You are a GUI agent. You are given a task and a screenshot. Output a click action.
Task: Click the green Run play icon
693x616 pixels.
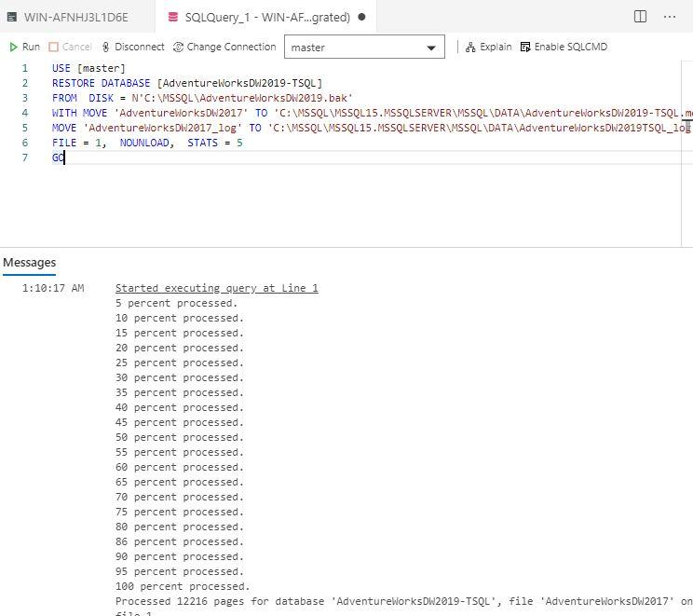[x=14, y=47]
